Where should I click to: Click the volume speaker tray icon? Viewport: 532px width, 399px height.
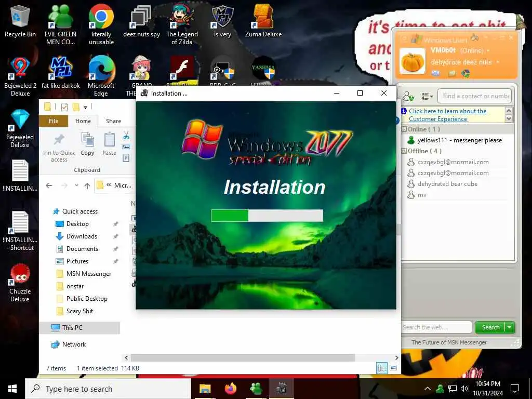pyautogui.click(x=464, y=389)
